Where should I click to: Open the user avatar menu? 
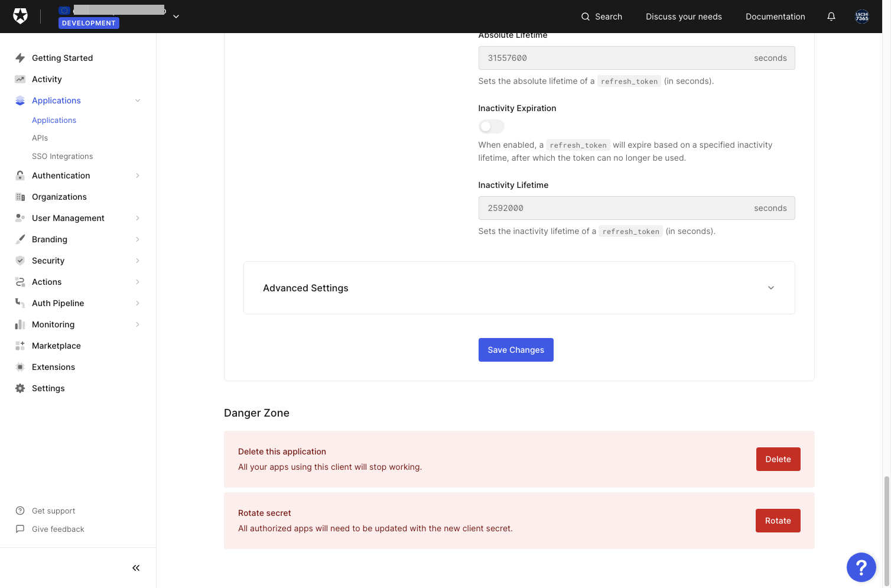[x=862, y=17]
